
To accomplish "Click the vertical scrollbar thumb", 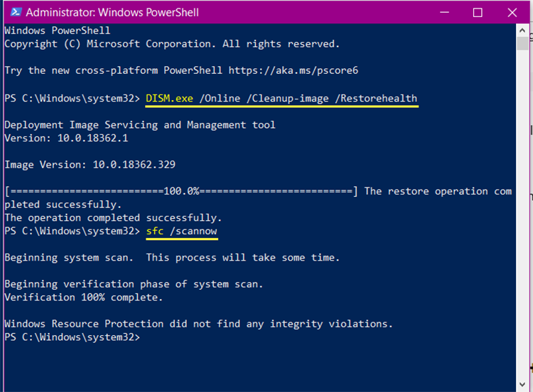I will tap(522, 43).
